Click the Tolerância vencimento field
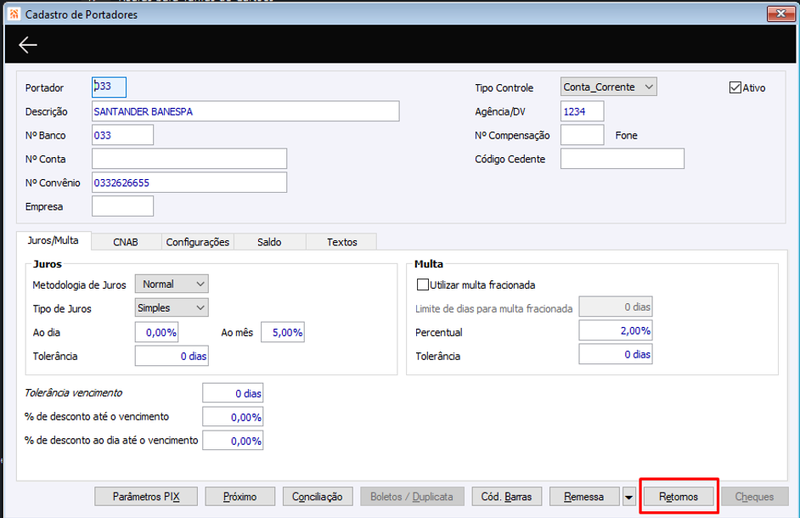Image resolution: width=800 pixels, height=518 pixels. (x=233, y=393)
